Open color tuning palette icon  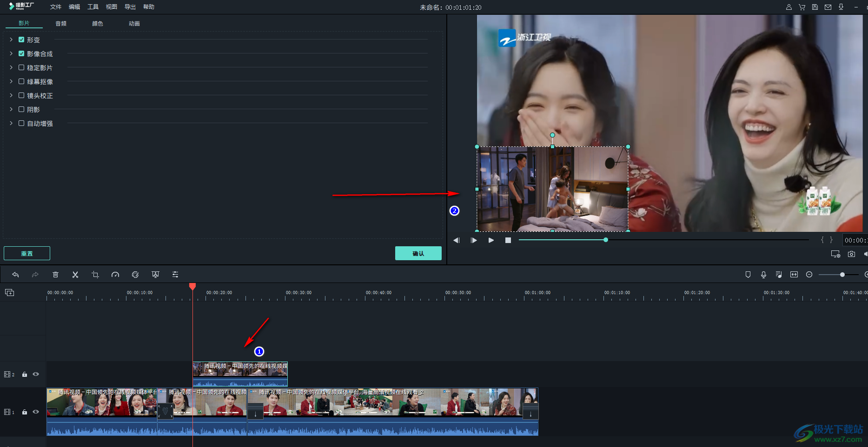click(135, 275)
